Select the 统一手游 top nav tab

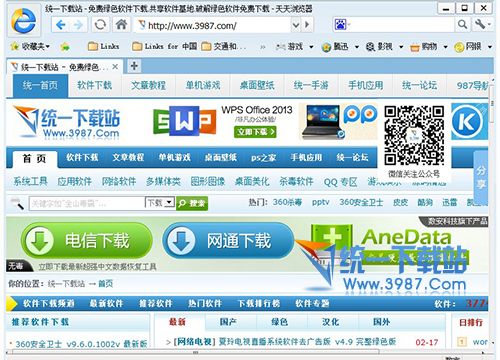pos(311,86)
